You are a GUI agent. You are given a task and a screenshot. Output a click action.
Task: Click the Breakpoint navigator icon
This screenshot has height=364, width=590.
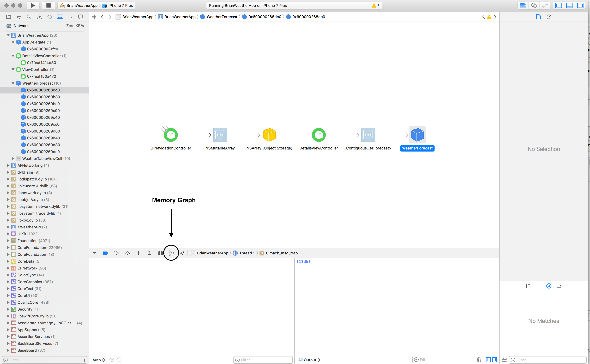[70, 17]
